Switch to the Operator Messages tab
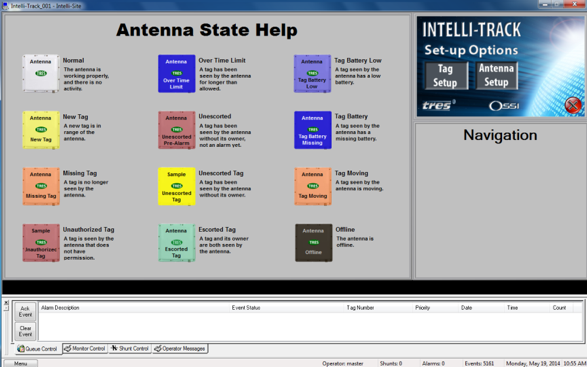Viewport: 587px width, 367px height. 180,348
